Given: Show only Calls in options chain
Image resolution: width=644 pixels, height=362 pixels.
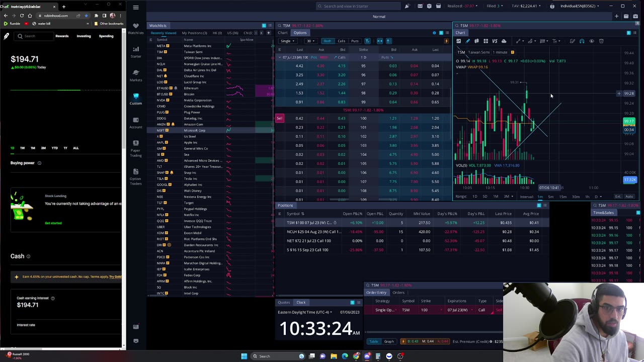Looking at the screenshot, I should 341,41.
